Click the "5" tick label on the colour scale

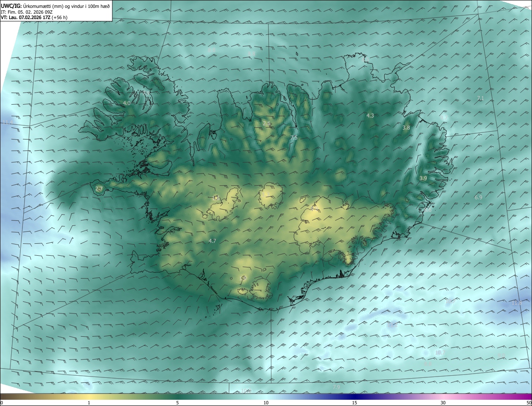(x=177, y=403)
